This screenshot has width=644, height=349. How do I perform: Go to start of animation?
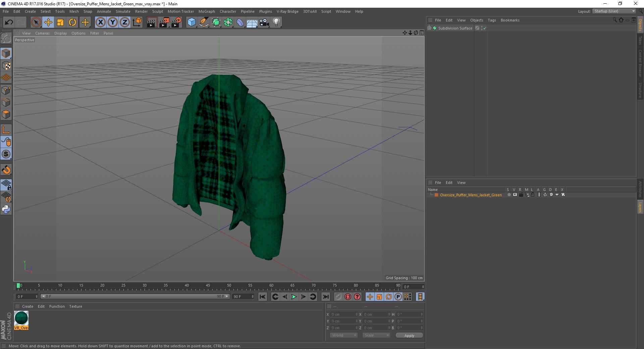point(263,297)
